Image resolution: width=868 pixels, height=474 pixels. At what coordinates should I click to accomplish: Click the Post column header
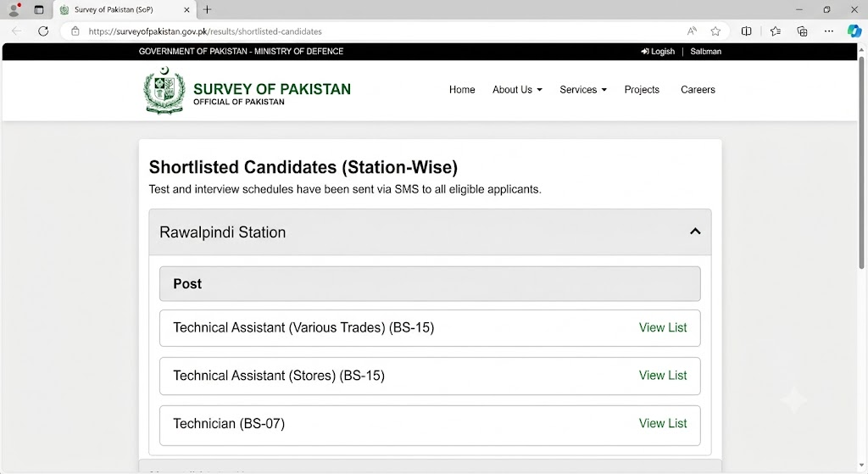(x=430, y=283)
